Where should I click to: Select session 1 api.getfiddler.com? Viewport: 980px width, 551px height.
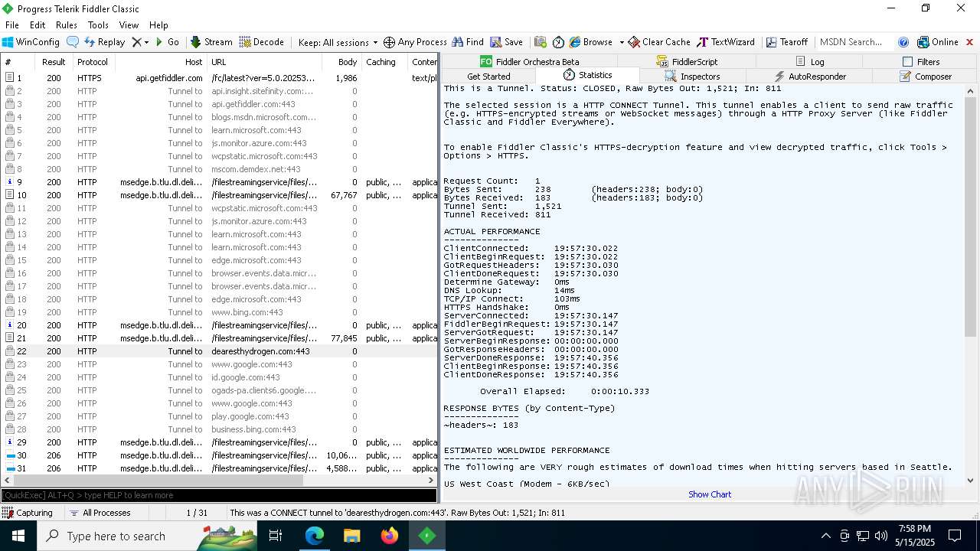(x=219, y=78)
